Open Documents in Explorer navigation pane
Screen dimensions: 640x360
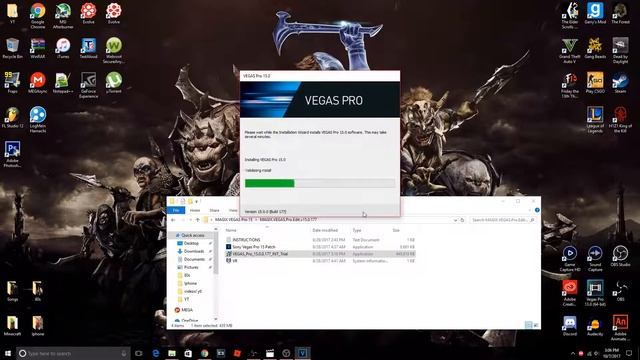click(194, 259)
